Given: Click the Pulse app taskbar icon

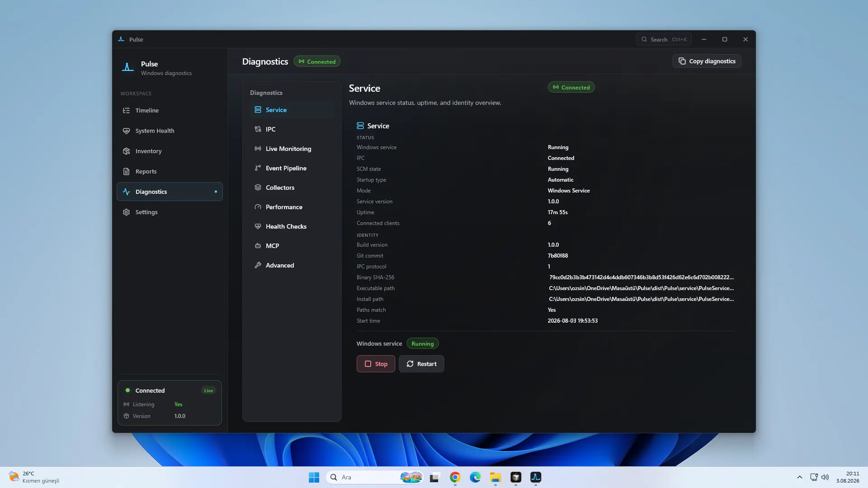Looking at the screenshot, I should [536, 477].
